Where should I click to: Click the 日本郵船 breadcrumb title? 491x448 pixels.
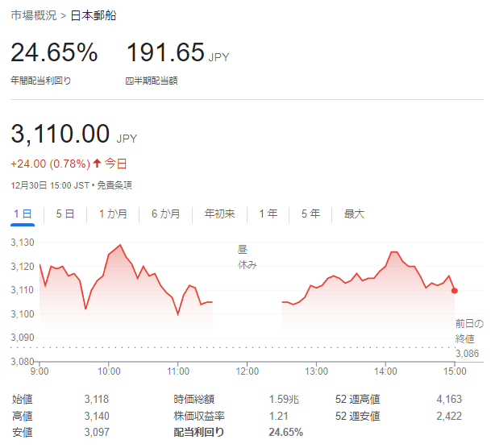click(94, 15)
